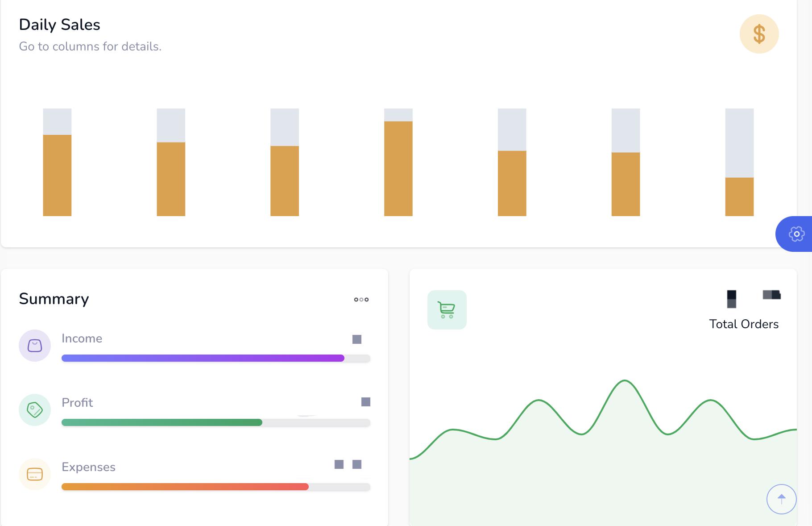This screenshot has width=812, height=526.
Task: Click the green shopping cart icon
Action: point(447,310)
